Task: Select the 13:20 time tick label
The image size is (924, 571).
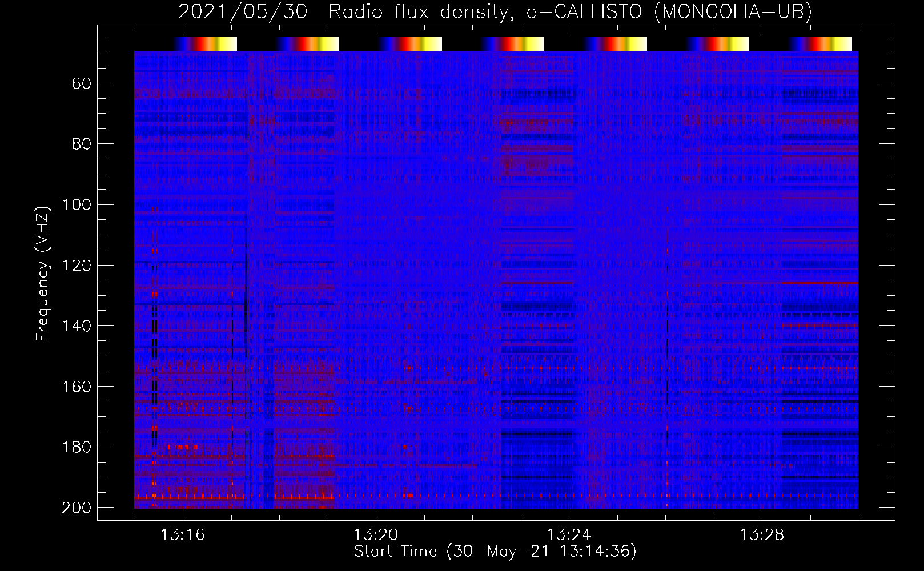Action: pos(376,535)
